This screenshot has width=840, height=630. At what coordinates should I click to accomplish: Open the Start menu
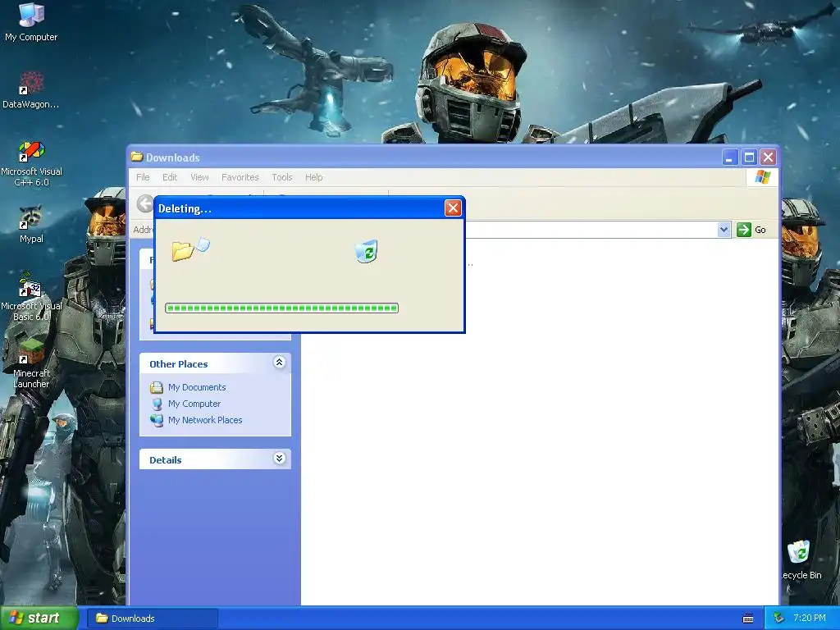point(39,618)
